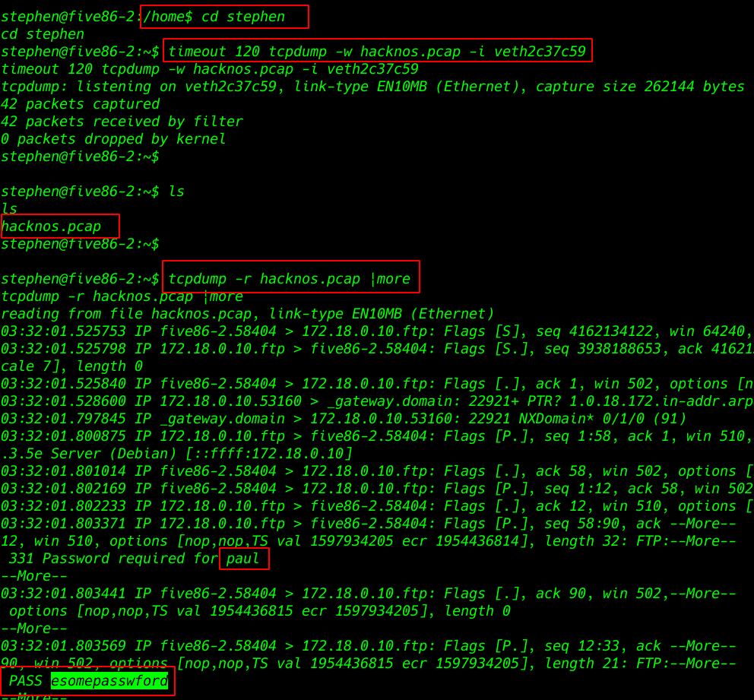Click the hacknos.pcap file name in ls output

pyautogui.click(x=51, y=226)
